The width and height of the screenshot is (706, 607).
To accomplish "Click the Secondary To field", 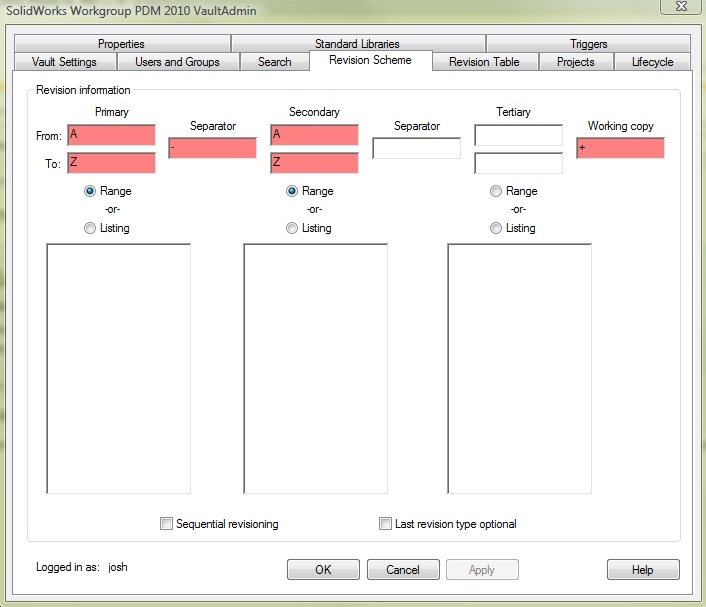I will tap(314, 163).
